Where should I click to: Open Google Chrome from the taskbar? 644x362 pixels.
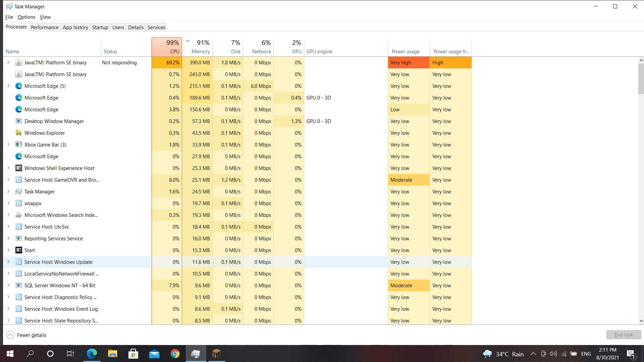coord(175,354)
